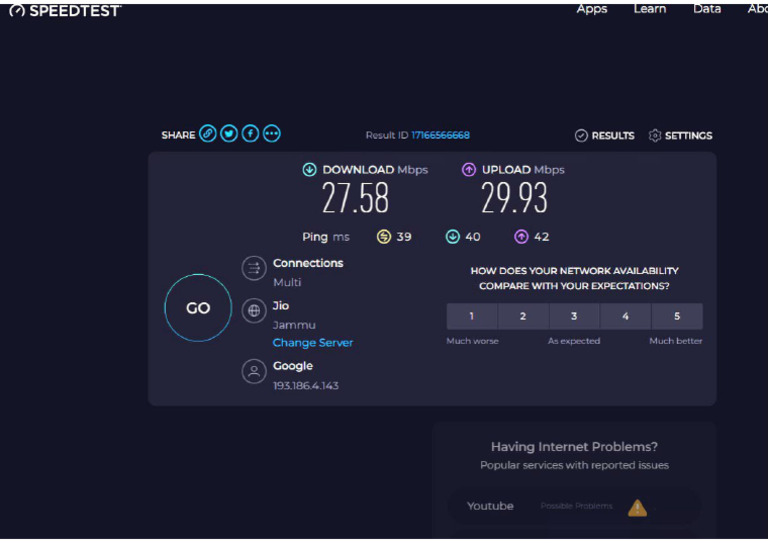Open more share options
The width and height of the screenshot is (768, 543).
(x=272, y=134)
